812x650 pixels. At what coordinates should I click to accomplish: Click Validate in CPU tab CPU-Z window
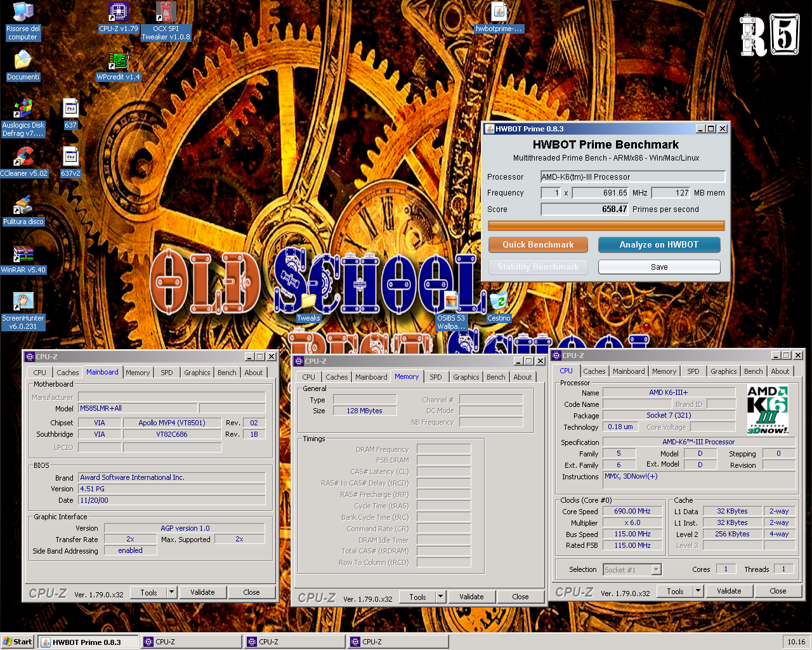tap(729, 591)
